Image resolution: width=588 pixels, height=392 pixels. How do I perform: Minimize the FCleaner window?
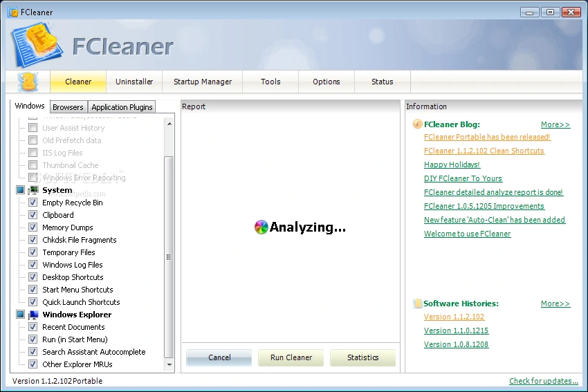click(x=529, y=12)
